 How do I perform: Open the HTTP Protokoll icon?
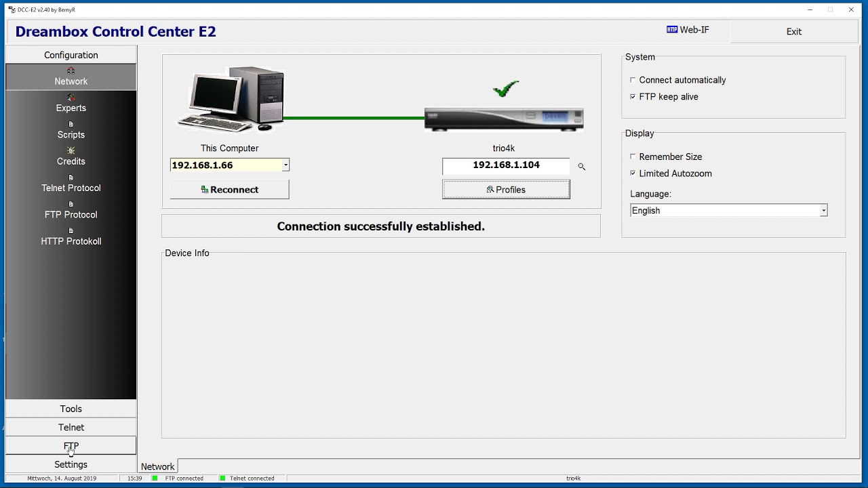coord(71,230)
